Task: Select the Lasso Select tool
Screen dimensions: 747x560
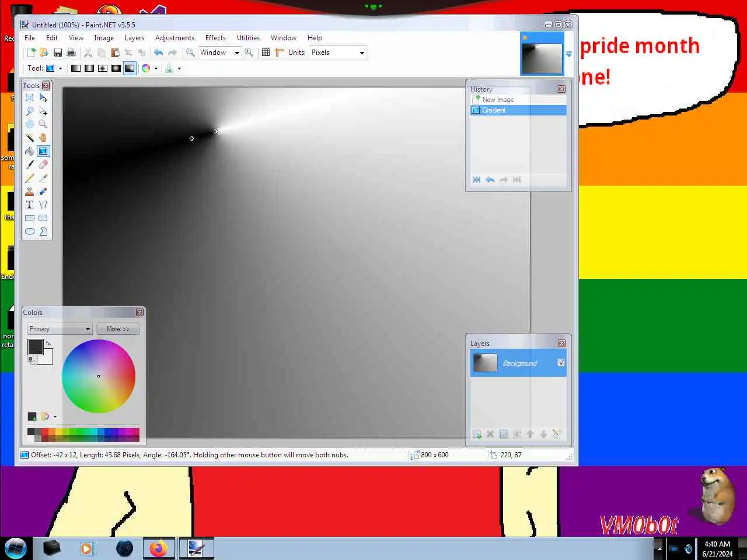Action: [30, 111]
